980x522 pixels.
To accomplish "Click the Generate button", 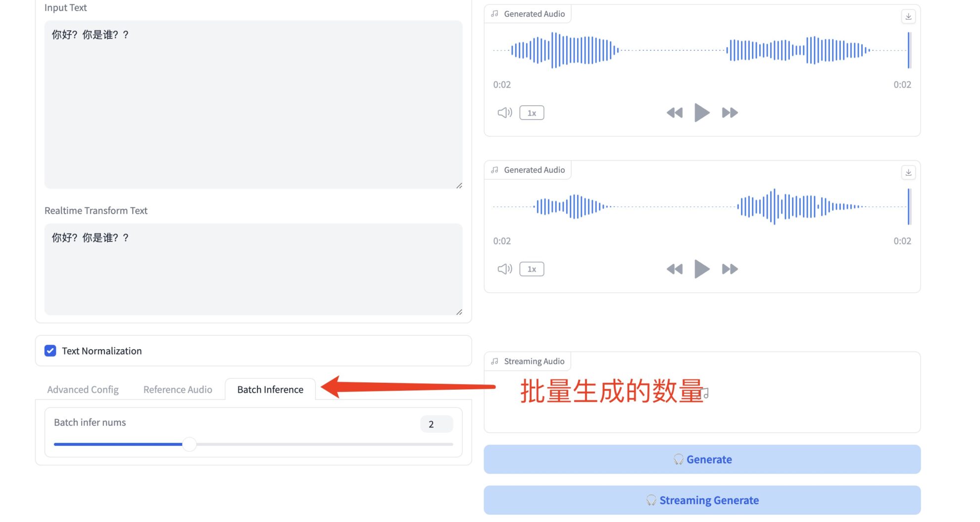I will pyautogui.click(x=702, y=459).
